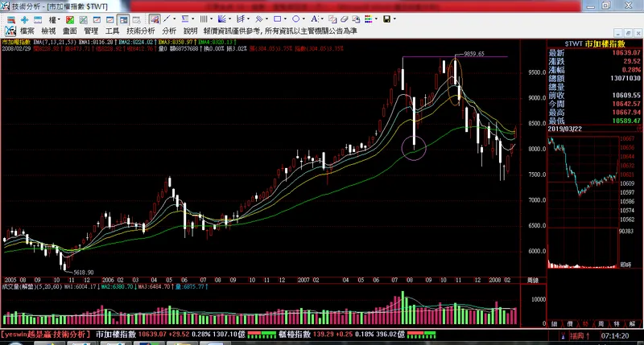
Task: Select the horizontal levels drawing tool
Action: [185, 18]
